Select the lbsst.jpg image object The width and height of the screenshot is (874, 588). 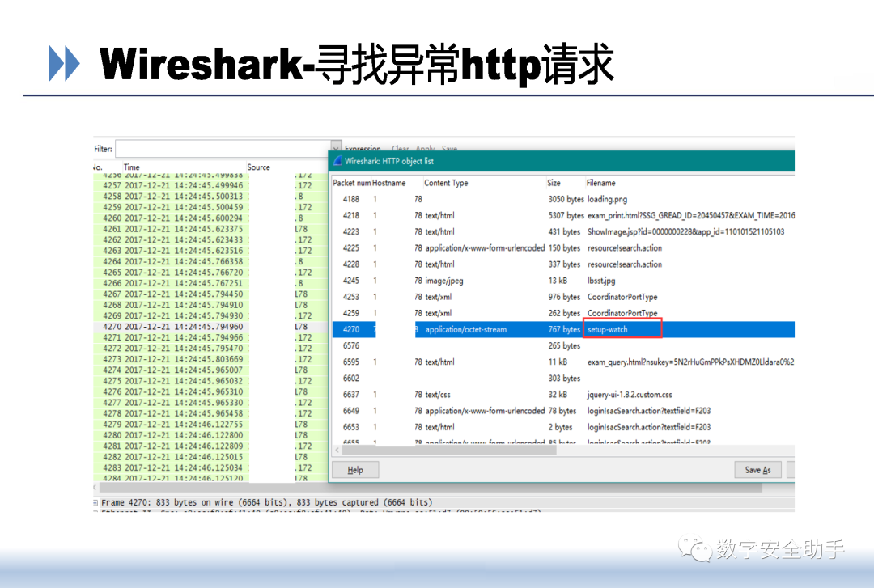tap(563, 281)
